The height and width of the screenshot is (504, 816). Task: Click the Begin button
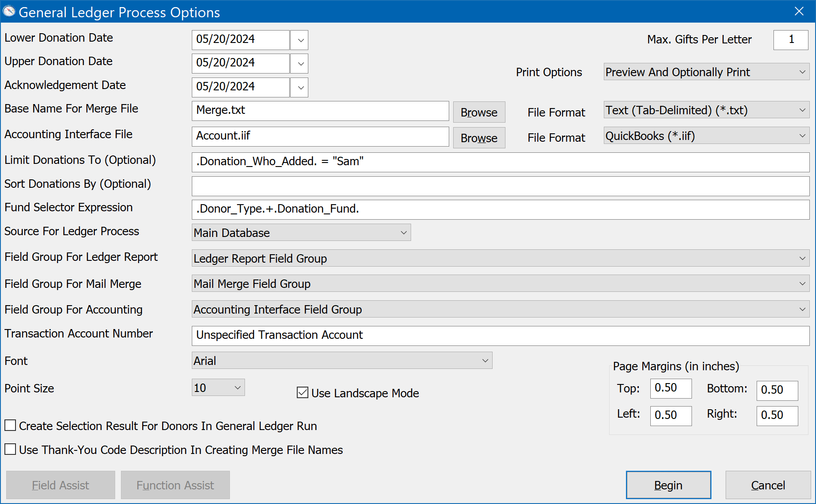pyautogui.click(x=668, y=485)
